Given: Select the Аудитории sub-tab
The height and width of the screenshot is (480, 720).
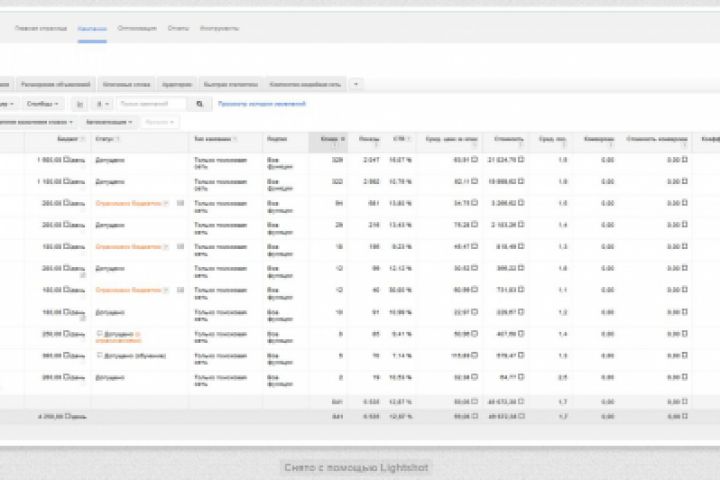Looking at the screenshot, I should click(177, 85).
